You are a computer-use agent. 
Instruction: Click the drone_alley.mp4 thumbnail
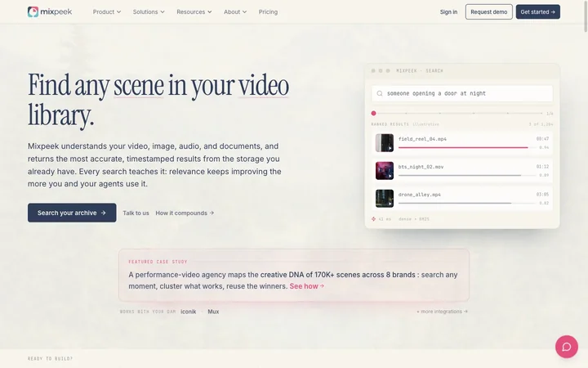(385, 198)
